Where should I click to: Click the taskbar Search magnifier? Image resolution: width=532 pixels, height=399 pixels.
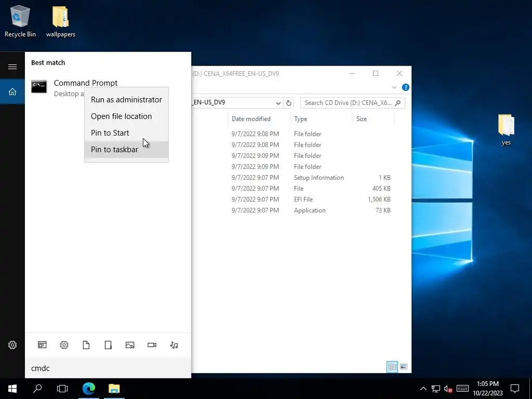click(37, 389)
